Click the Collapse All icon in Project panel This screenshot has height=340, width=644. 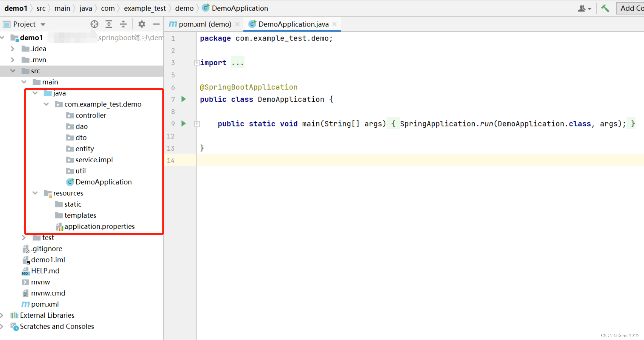coord(123,24)
